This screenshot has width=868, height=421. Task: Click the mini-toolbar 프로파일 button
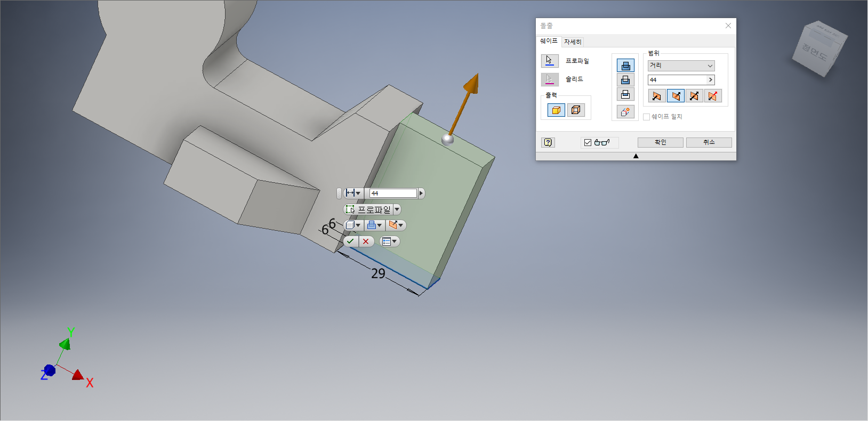coord(368,209)
